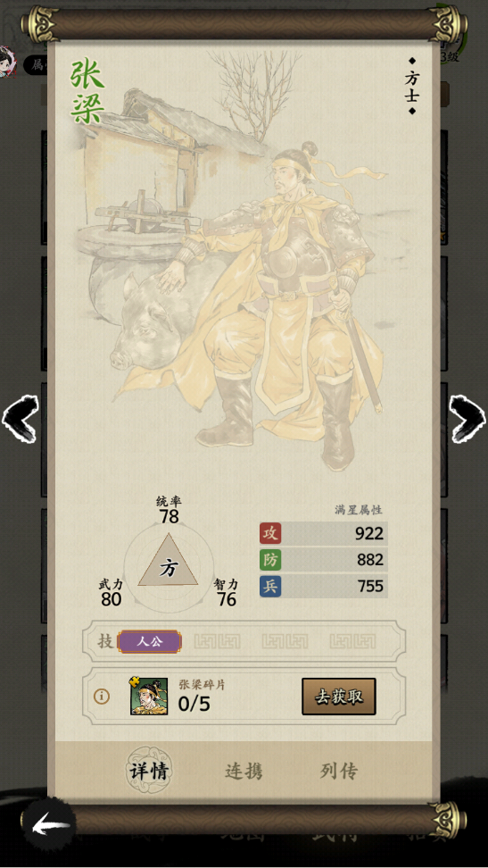Tap the 方士 class label
This screenshot has height=868, width=488.
pos(411,87)
